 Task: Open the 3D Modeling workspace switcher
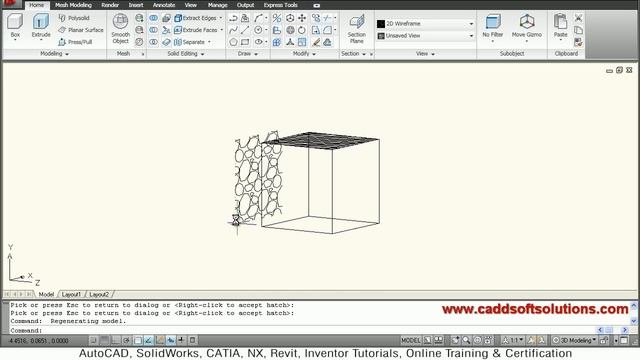click(x=573, y=340)
